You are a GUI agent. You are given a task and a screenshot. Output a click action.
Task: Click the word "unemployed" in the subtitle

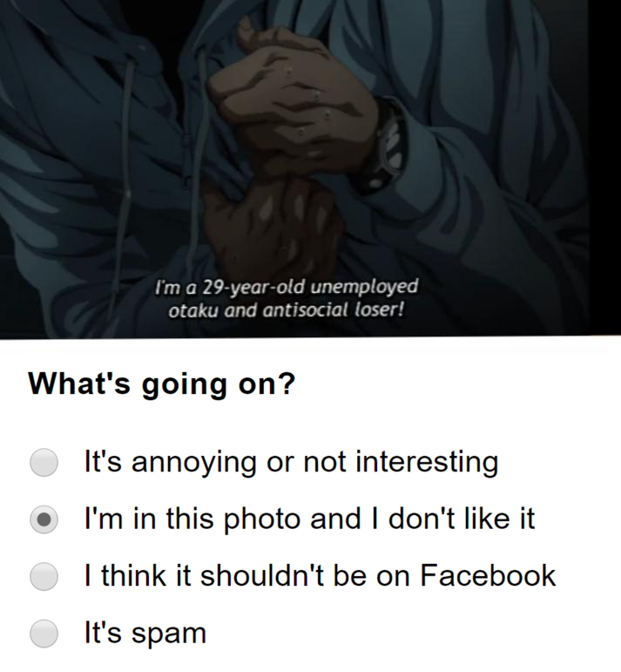pos(364,287)
